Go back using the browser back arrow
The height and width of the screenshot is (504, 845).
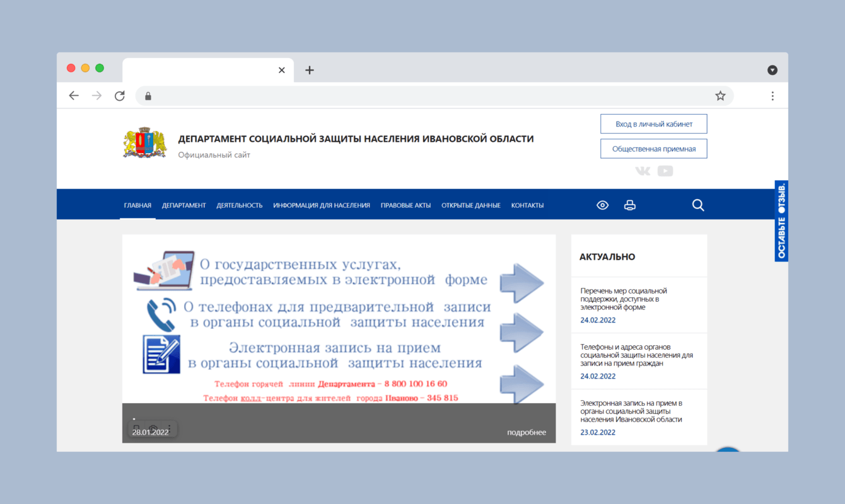74,95
